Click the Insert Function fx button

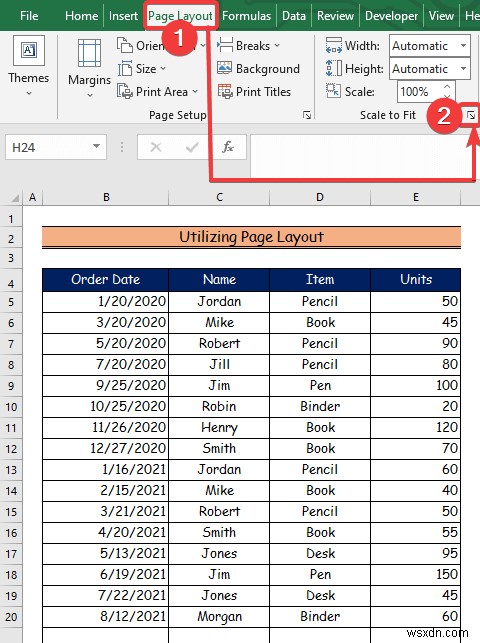tap(227, 147)
